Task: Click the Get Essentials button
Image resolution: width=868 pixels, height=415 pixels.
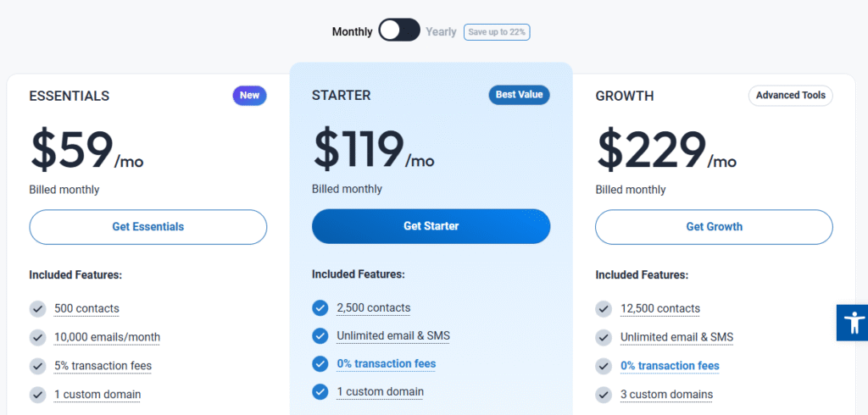Action: point(148,227)
